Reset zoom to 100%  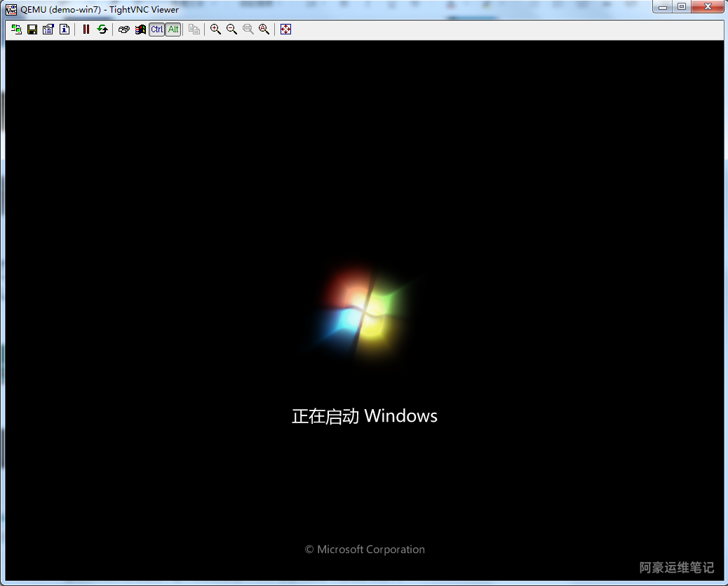click(248, 29)
